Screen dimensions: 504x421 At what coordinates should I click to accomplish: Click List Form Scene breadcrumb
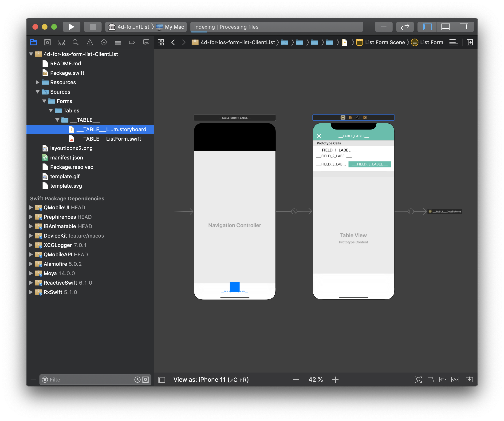[x=381, y=42]
